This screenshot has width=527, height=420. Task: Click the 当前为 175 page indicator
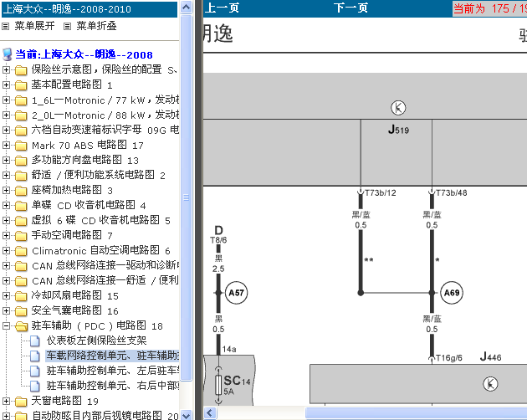(x=489, y=8)
